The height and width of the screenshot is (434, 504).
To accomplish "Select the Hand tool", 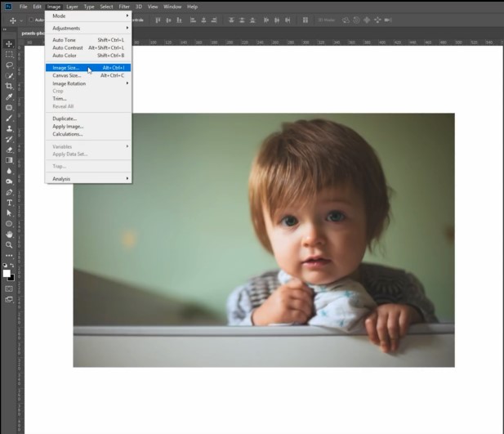I will [x=9, y=235].
